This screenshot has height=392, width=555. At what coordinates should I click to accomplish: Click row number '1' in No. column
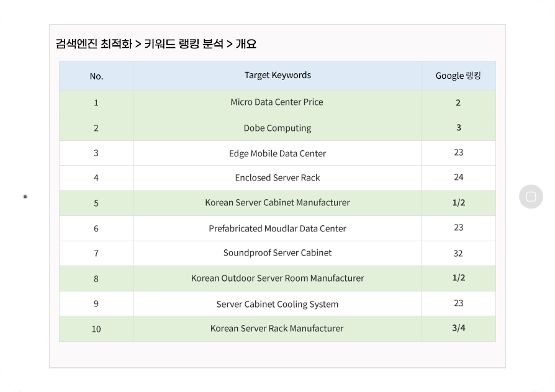click(x=96, y=103)
